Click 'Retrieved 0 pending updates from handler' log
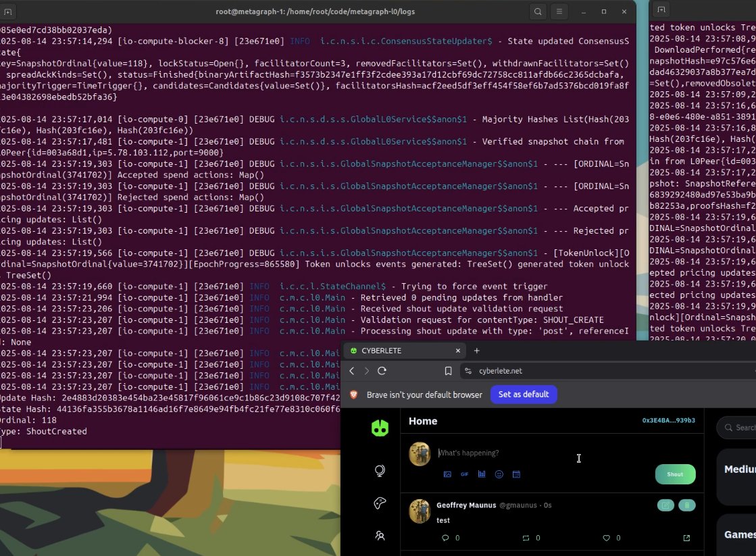The image size is (756, 556). tap(461, 297)
